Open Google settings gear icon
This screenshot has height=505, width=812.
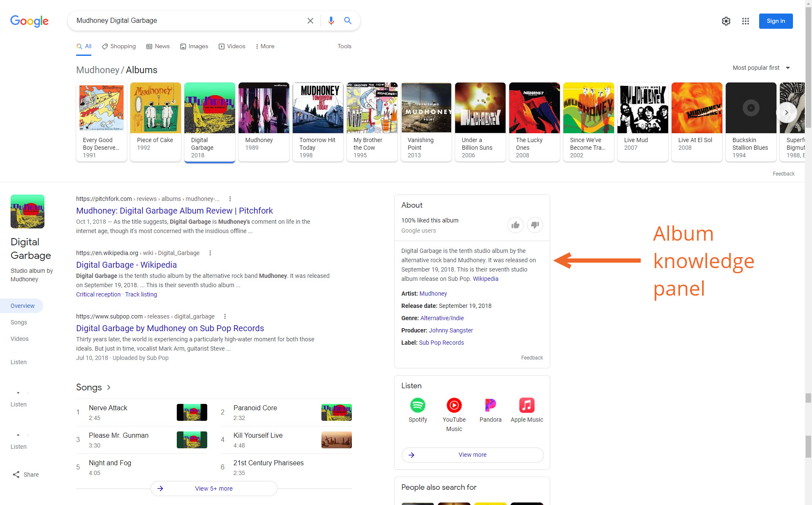point(726,21)
